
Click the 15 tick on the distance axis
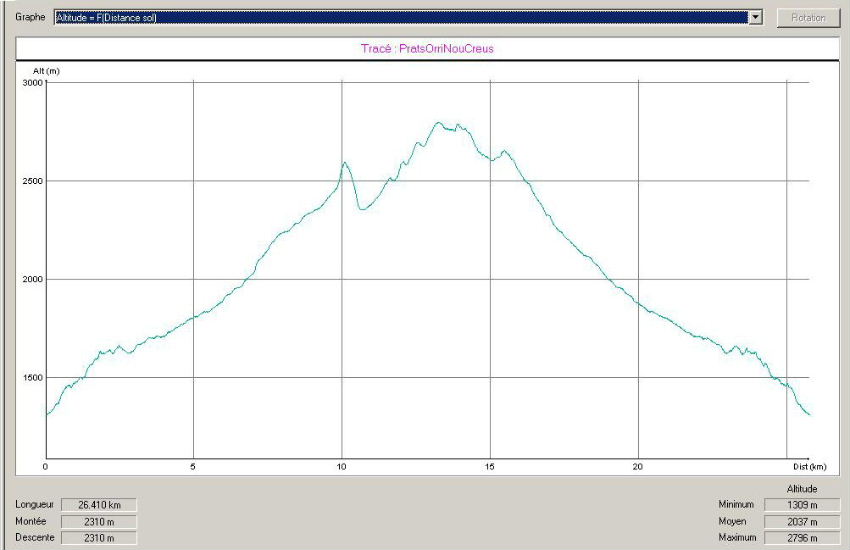[490, 467]
